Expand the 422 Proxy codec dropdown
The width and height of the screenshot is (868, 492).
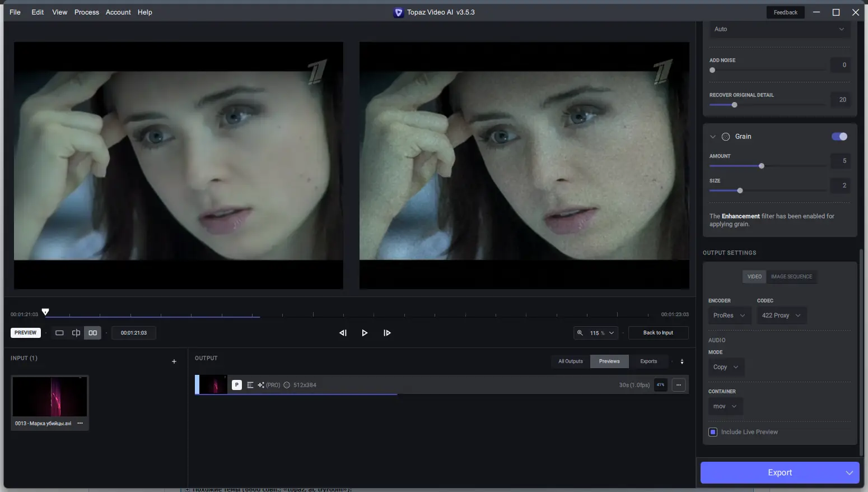click(781, 315)
